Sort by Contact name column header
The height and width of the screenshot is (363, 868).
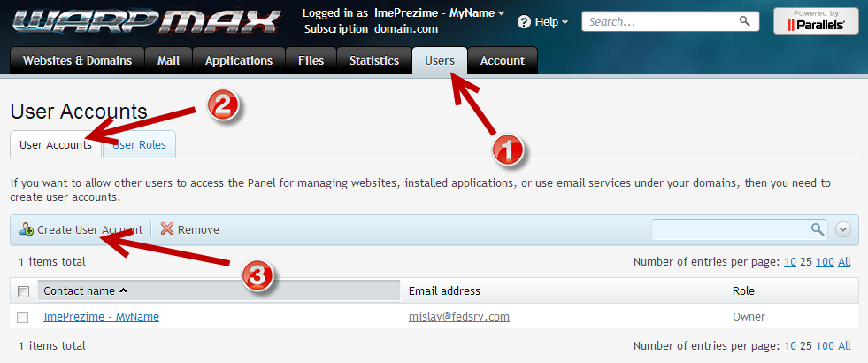(85, 290)
